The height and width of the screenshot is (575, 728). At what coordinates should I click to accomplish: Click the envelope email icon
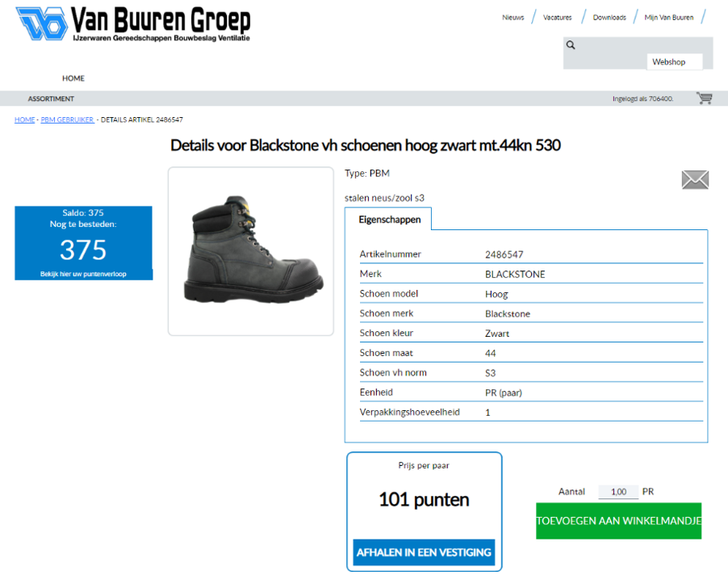(695, 180)
